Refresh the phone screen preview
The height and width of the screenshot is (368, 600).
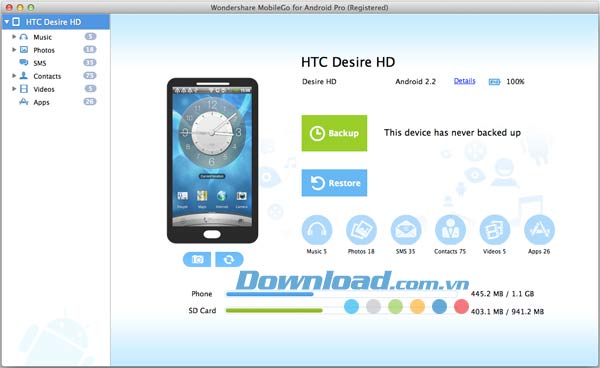coord(229,259)
